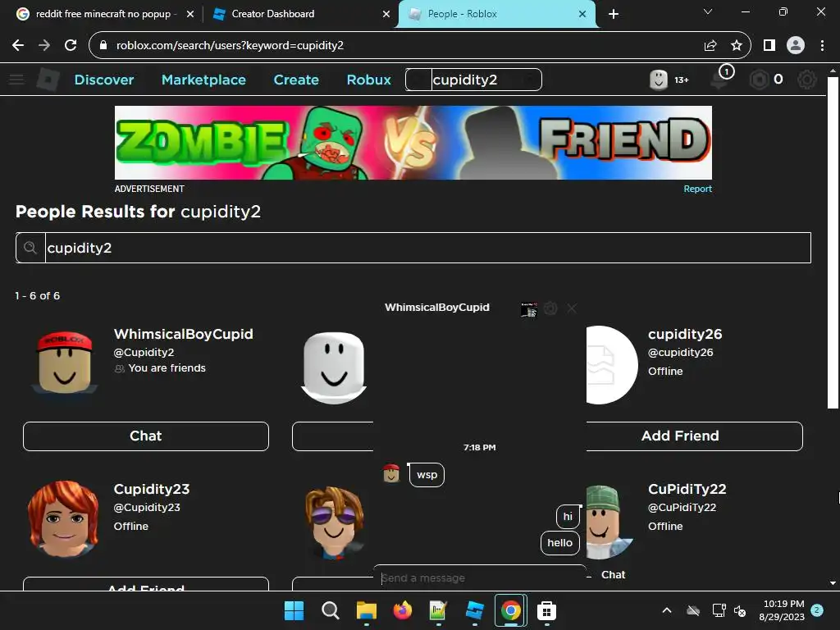840x630 pixels.
Task: Click the magnifier icon in people search box
Action: click(30, 248)
